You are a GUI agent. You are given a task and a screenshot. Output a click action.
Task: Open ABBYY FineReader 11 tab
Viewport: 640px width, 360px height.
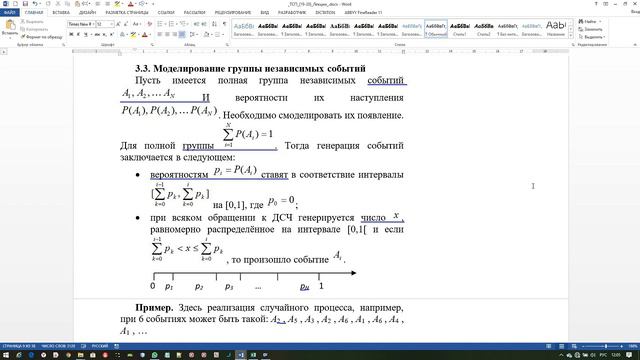point(363,13)
